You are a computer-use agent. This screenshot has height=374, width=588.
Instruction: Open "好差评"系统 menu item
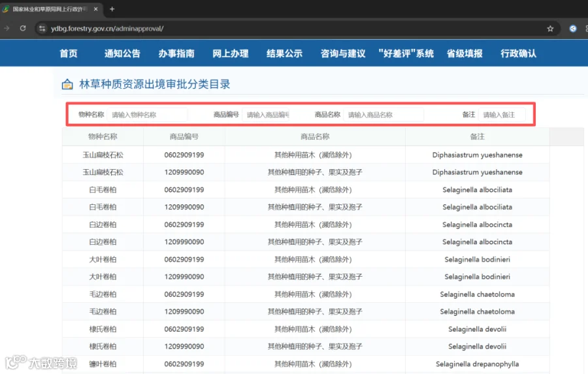coord(406,54)
